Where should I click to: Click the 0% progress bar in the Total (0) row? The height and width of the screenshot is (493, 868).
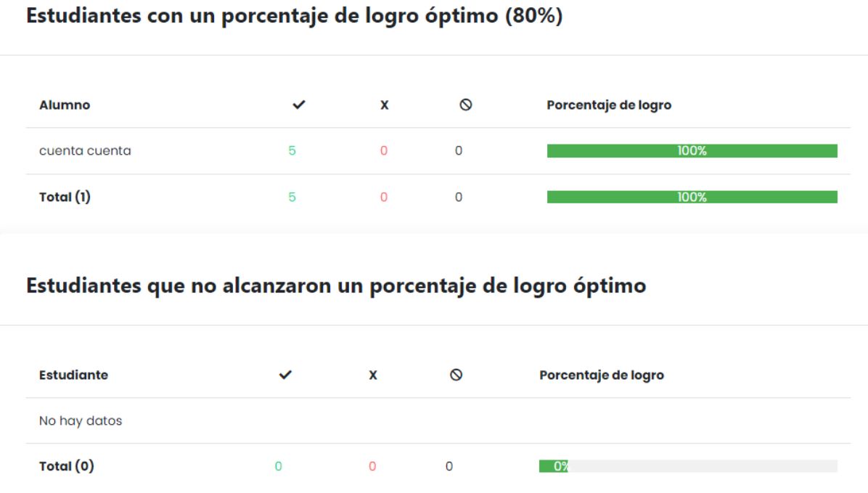687,466
